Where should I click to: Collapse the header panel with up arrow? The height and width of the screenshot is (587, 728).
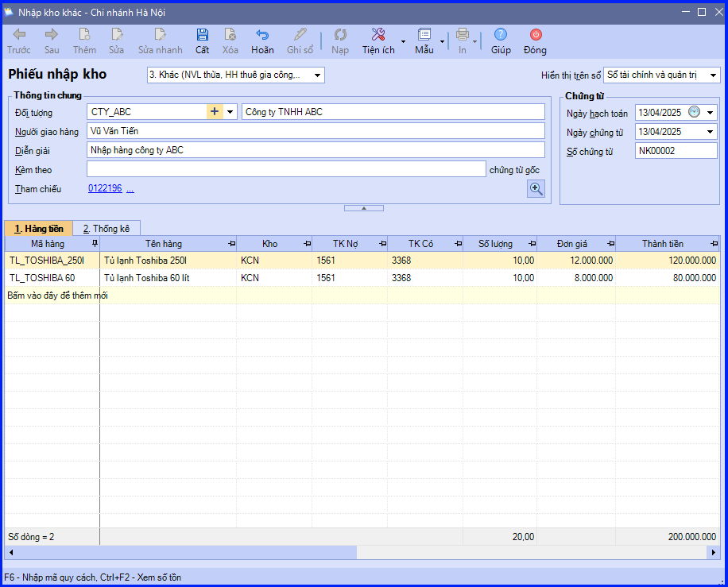pyautogui.click(x=364, y=208)
